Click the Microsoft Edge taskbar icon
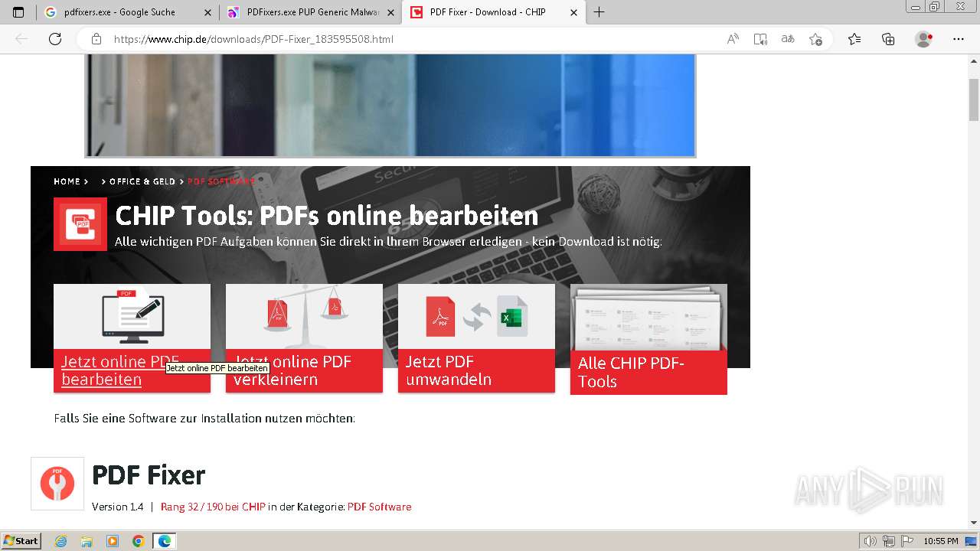This screenshot has height=551, width=980. (164, 541)
